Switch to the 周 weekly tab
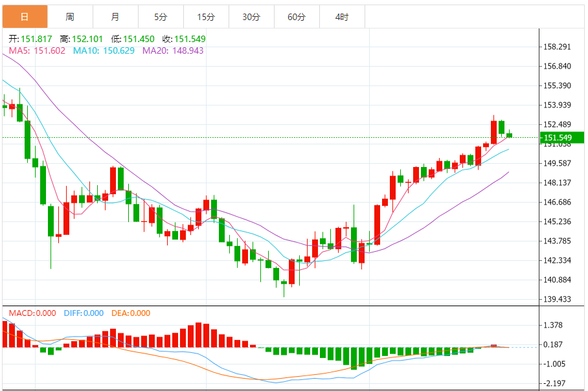 (x=70, y=16)
